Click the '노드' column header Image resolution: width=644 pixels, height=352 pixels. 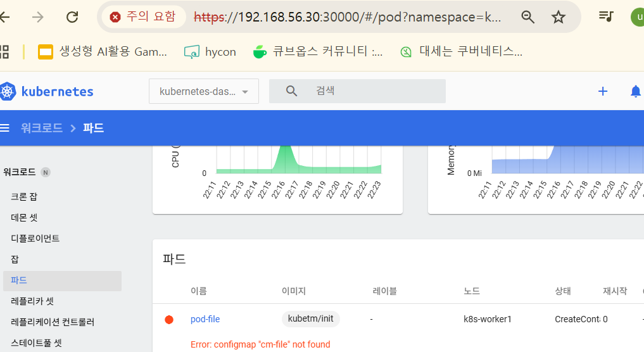472,291
